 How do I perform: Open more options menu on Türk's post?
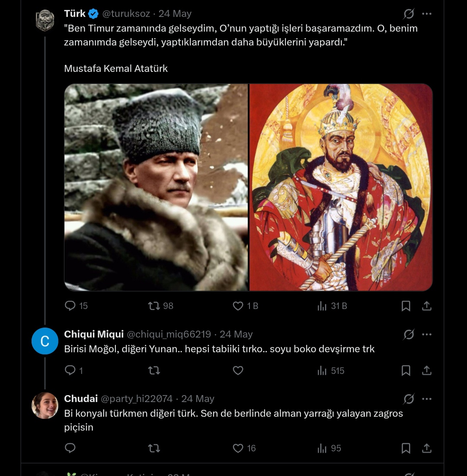click(x=427, y=14)
